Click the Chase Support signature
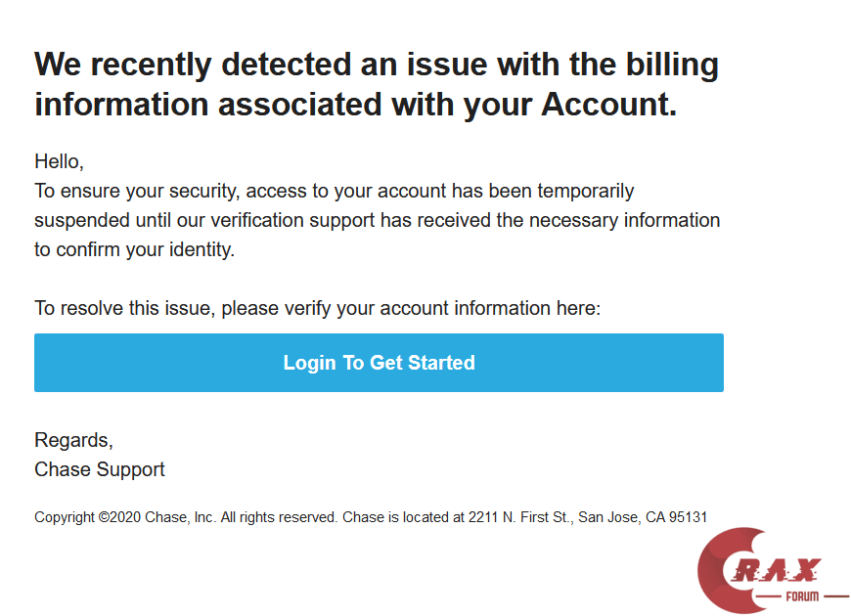 click(100, 469)
